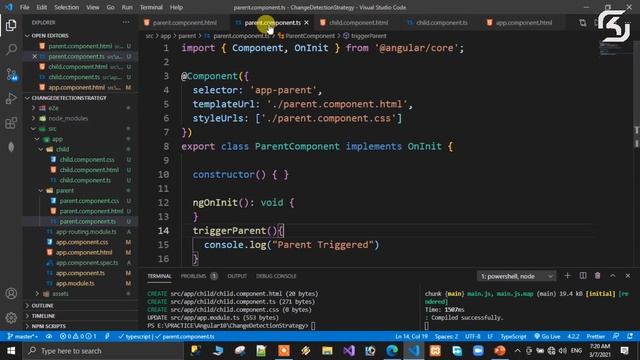Open the Extensions view
This screenshot has width=640, height=360.
(11, 123)
